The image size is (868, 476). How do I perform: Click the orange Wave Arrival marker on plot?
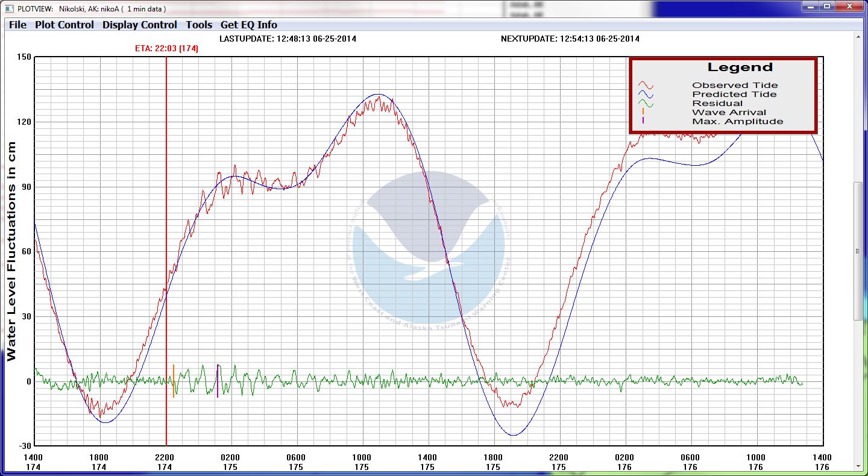pos(174,381)
